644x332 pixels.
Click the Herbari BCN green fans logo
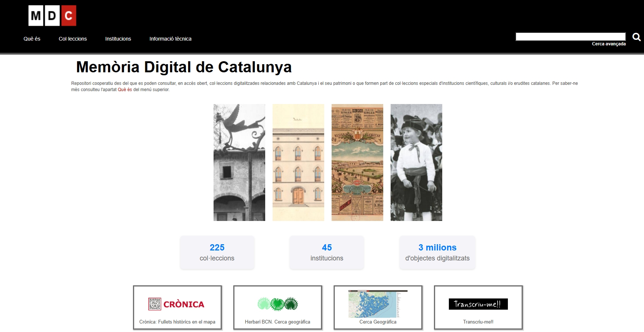point(277,304)
